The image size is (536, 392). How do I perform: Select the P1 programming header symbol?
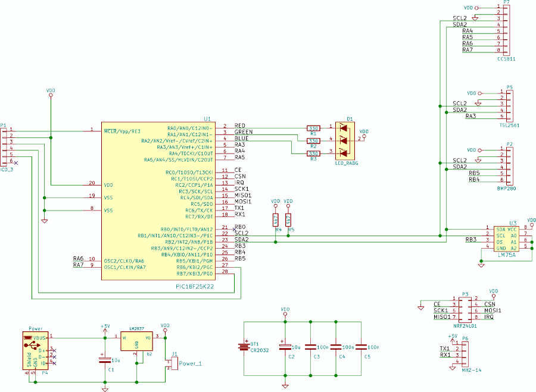click(x=3, y=147)
